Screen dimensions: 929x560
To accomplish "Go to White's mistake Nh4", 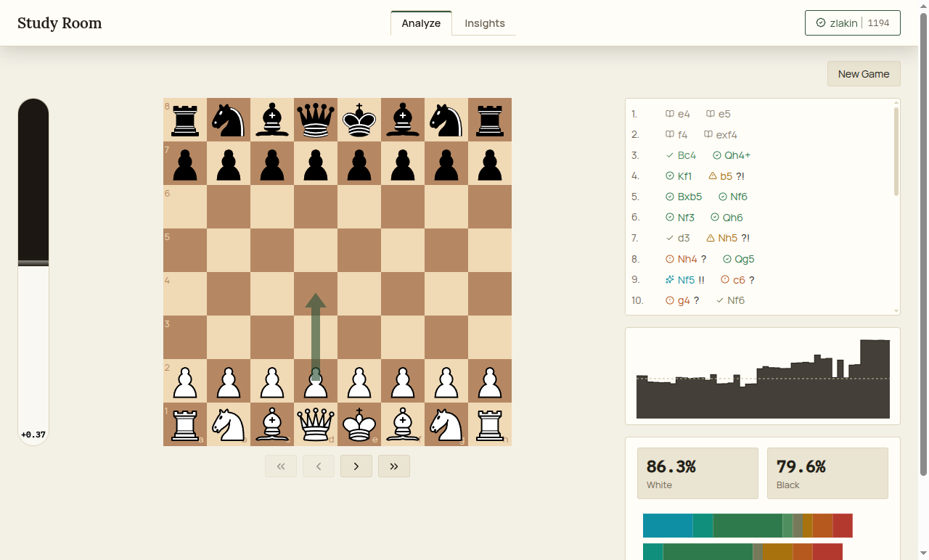I will click(x=686, y=259).
